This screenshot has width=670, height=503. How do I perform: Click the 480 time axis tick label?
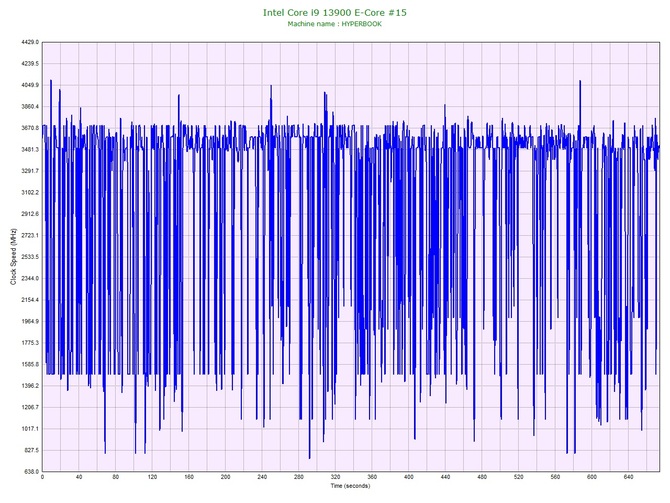[x=482, y=477]
